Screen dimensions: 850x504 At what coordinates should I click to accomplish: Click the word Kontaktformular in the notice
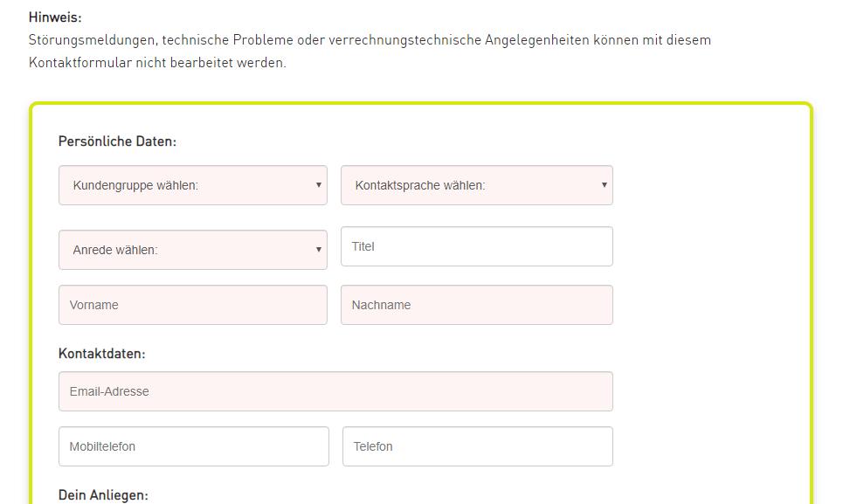click(x=80, y=63)
